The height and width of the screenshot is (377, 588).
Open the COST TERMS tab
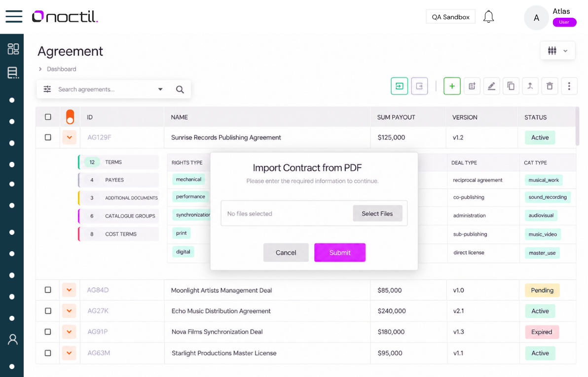point(118,234)
